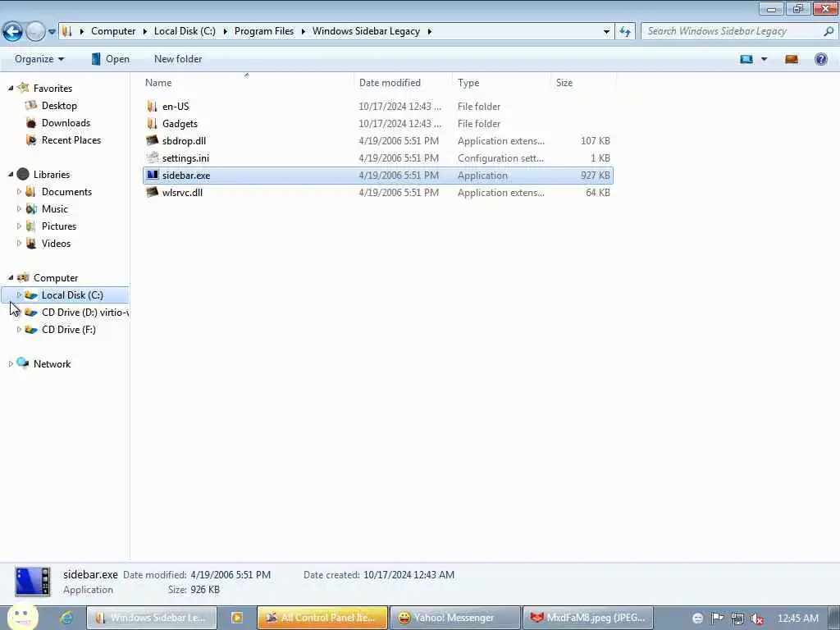Expand CD Drive (F:) tree node

(20, 329)
